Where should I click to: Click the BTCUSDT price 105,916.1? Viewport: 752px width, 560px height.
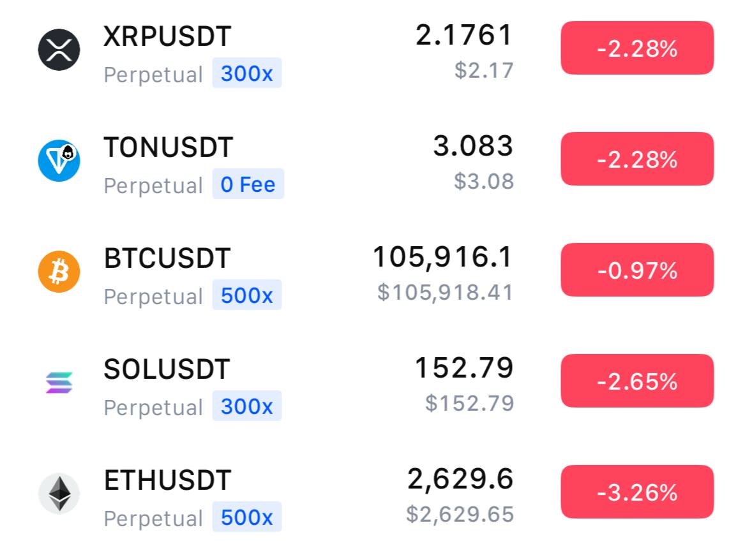pyautogui.click(x=442, y=257)
